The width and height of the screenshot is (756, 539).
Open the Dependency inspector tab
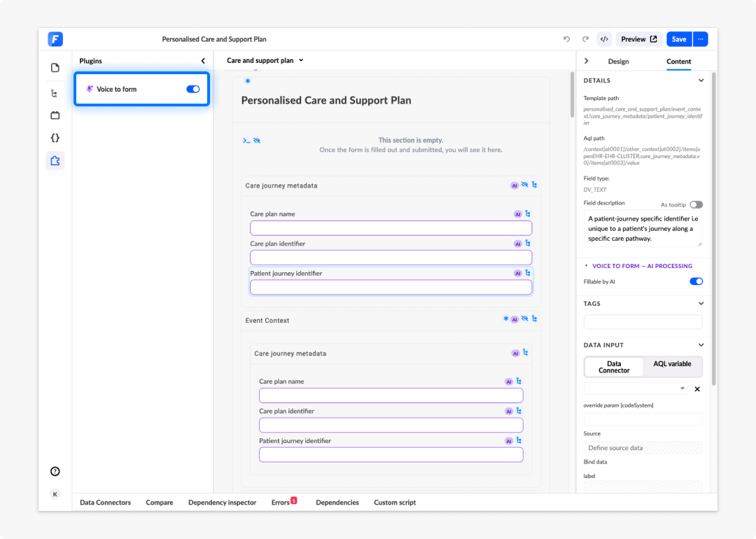click(x=223, y=503)
